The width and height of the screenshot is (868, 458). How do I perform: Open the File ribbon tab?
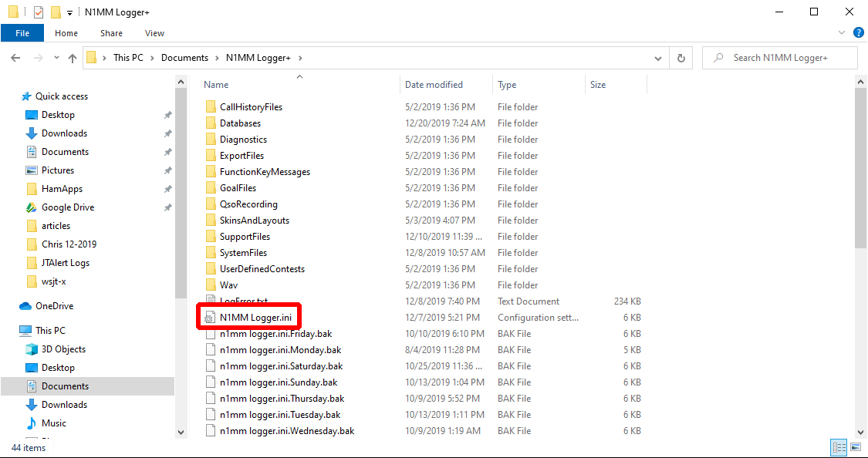pyautogui.click(x=22, y=33)
